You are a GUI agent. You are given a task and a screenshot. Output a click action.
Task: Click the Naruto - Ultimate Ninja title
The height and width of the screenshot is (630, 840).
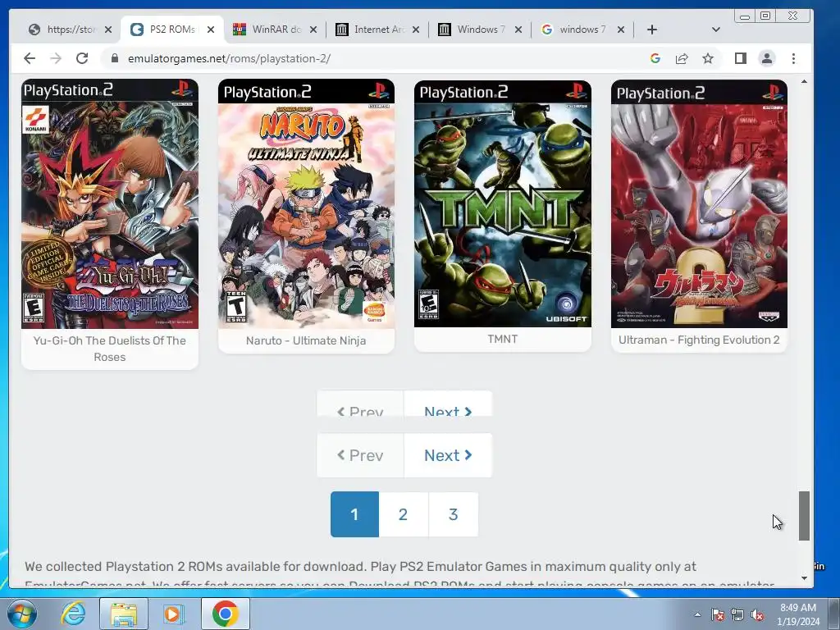[306, 340]
